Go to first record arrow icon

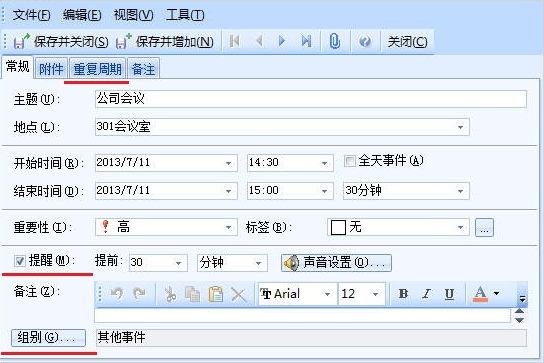click(x=235, y=42)
